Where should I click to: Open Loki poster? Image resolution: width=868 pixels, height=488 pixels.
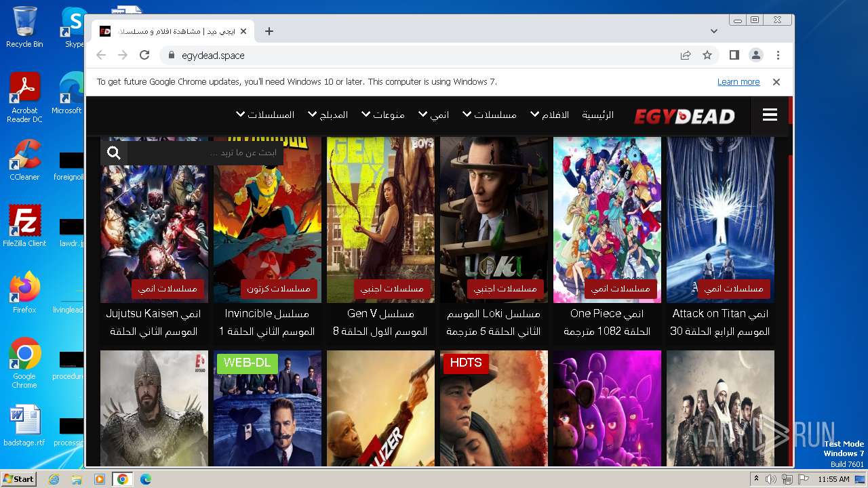494,220
